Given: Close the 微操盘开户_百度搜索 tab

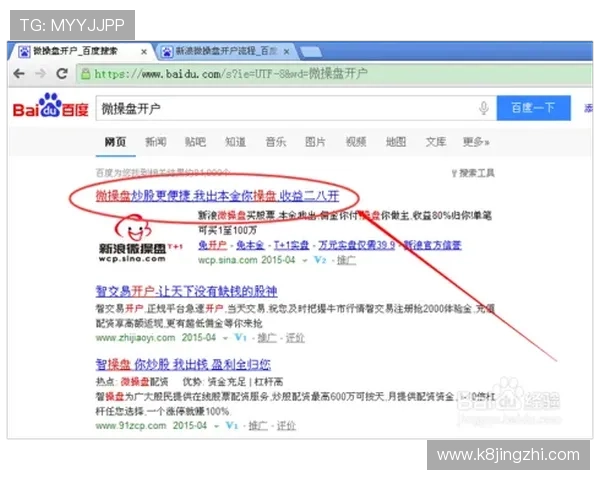Looking at the screenshot, I should [x=144, y=52].
